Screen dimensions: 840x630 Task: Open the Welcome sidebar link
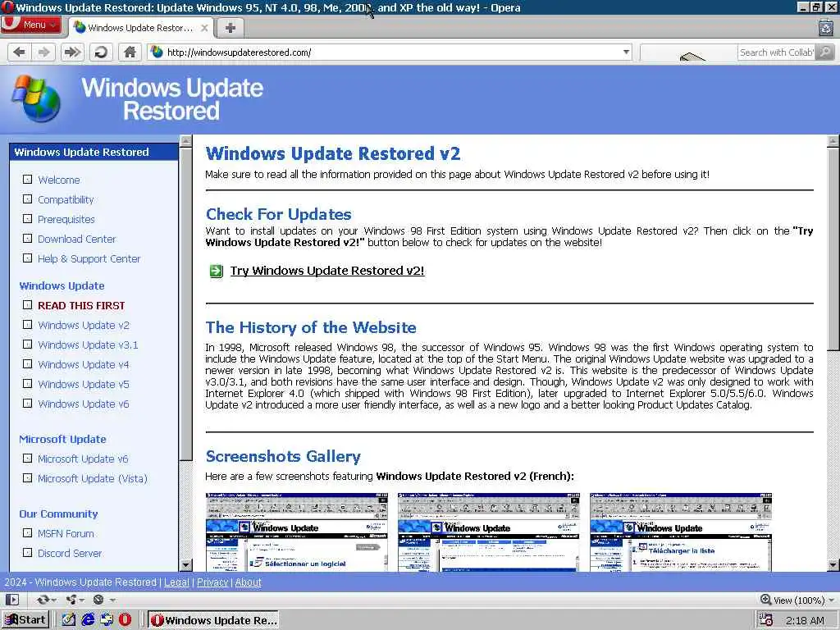click(x=58, y=180)
